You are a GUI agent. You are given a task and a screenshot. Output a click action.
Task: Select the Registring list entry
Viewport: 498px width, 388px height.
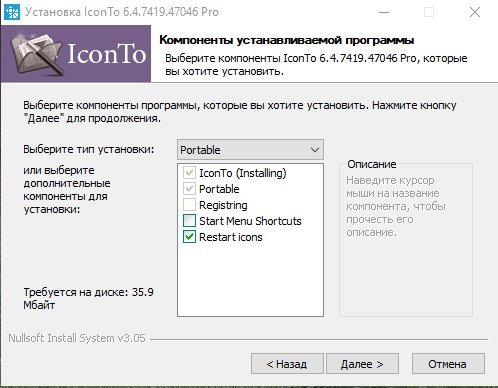pyautogui.click(x=223, y=205)
